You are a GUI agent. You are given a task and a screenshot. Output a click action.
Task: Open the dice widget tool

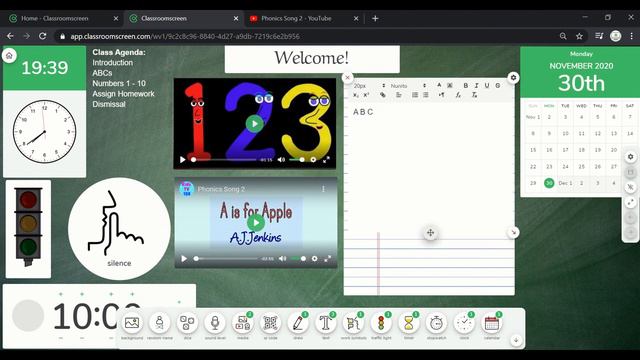pyautogui.click(x=187, y=323)
